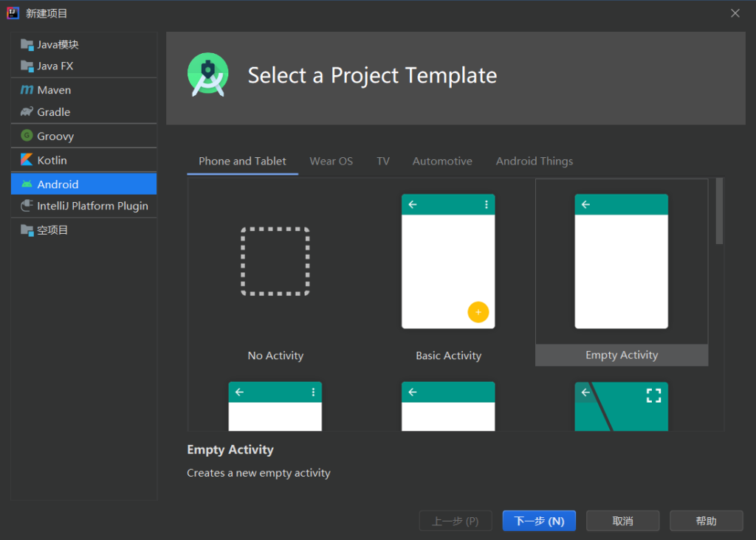Image resolution: width=756 pixels, height=540 pixels.
Task: Click the back arrow in Basic Activity preview
Action: click(413, 205)
